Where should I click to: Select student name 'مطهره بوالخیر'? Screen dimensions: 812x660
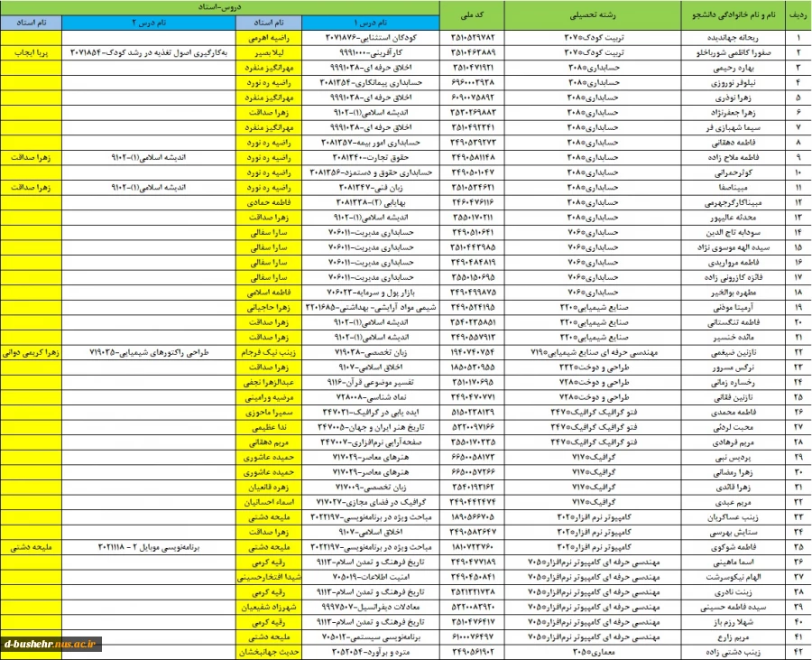pyautogui.click(x=734, y=293)
